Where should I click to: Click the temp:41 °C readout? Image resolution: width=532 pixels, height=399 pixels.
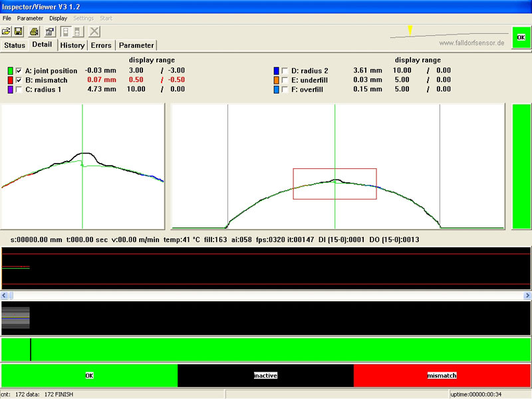click(182, 240)
